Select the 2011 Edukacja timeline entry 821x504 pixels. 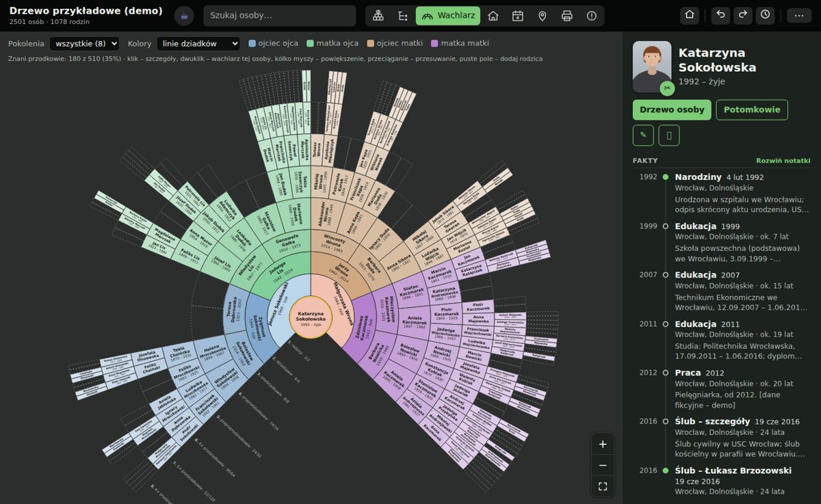point(721,341)
